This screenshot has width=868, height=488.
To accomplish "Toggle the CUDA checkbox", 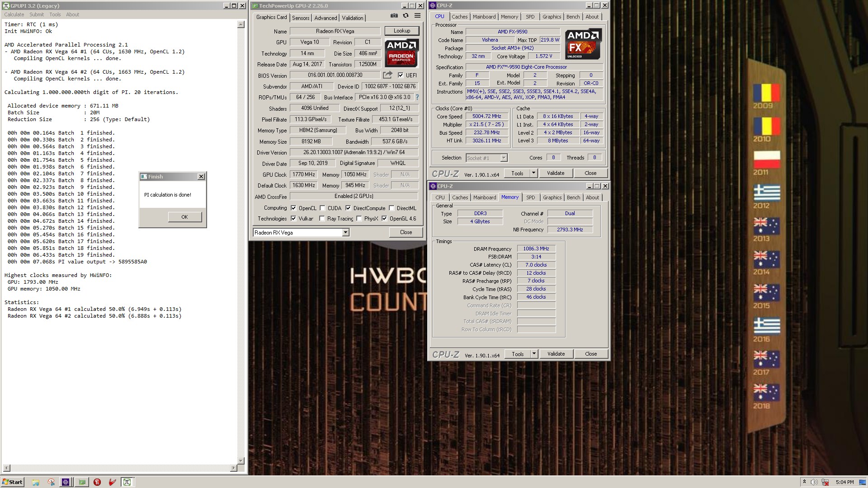I will [x=322, y=208].
